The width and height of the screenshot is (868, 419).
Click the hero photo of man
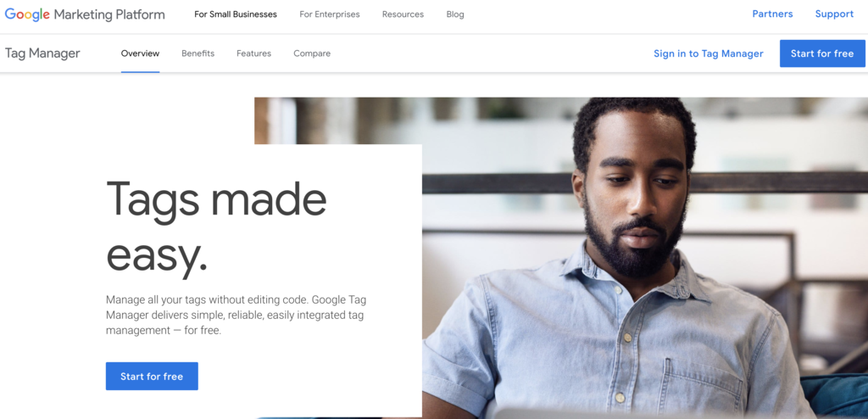coord(645,258)
